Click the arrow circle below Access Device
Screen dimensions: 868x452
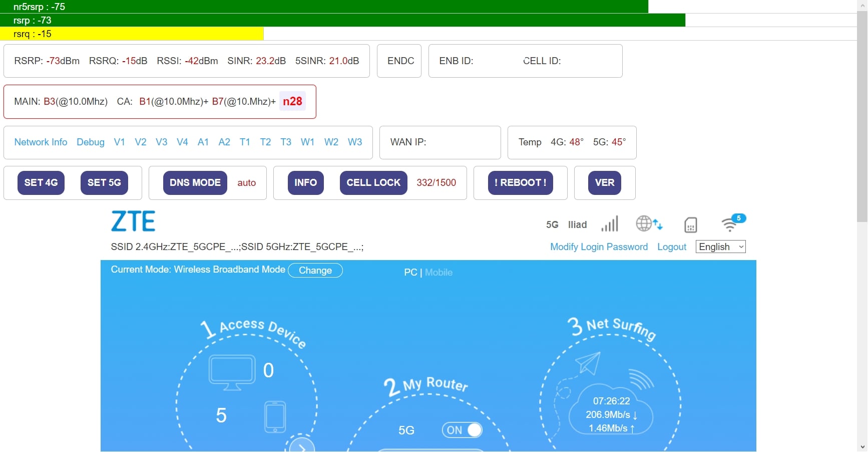pyautogui.click(x=301, y=446)
